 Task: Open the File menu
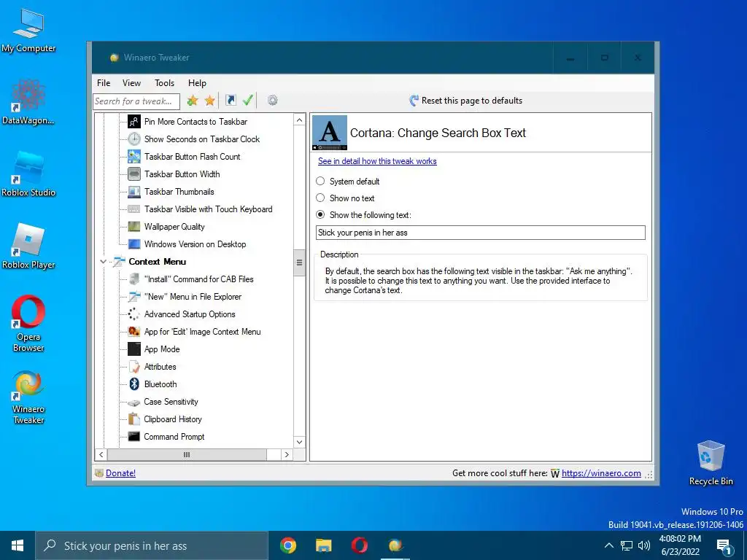(x=104, y=83)
